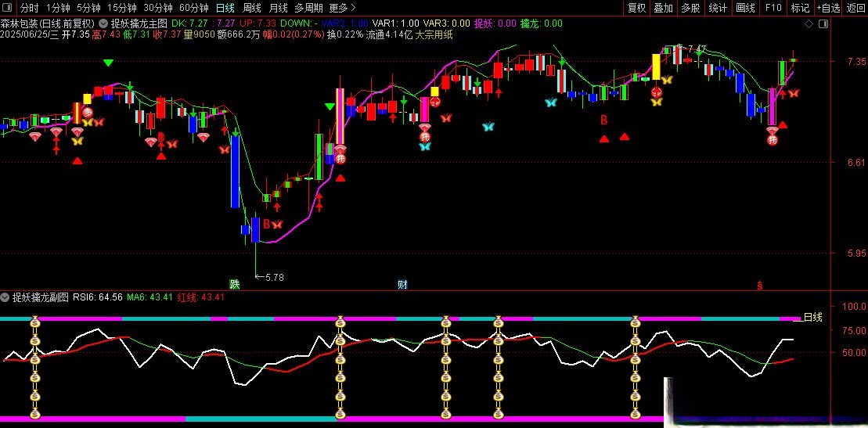Viewport: 868px width, 428px height.
Task: Switch to the 周线 weekly period
Action: click(252, 8)
